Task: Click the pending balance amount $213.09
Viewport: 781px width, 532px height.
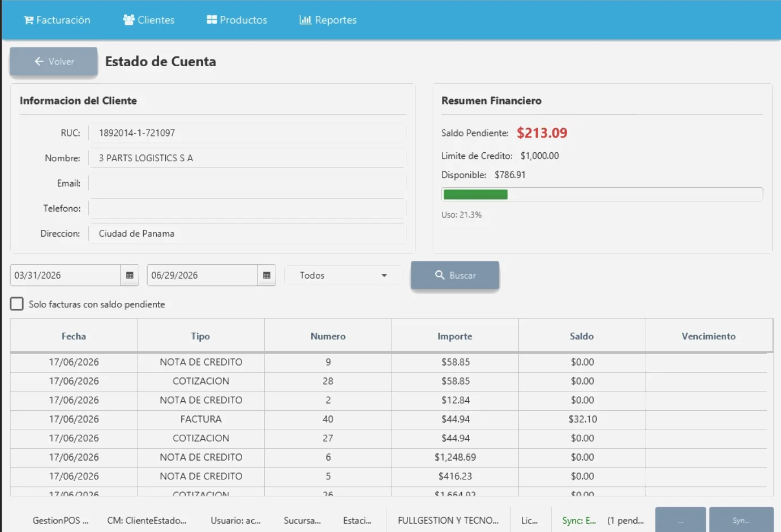Action: pos(542,133)
